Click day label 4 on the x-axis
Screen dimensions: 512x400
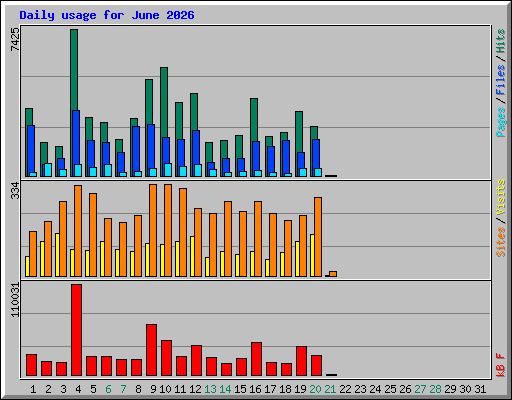[78, 389]
